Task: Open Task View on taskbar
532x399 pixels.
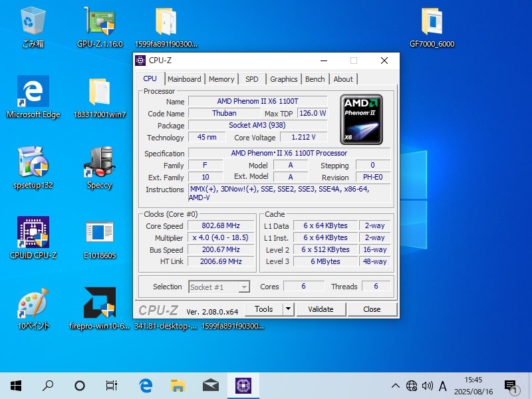Action: [112, 386]
